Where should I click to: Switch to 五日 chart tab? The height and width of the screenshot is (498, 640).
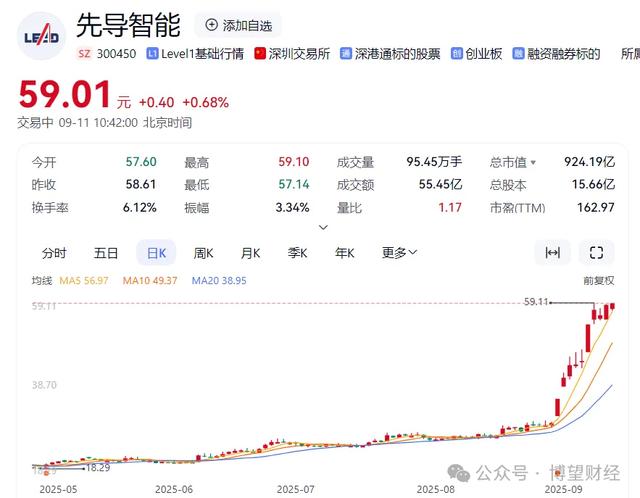coord(106,253)
